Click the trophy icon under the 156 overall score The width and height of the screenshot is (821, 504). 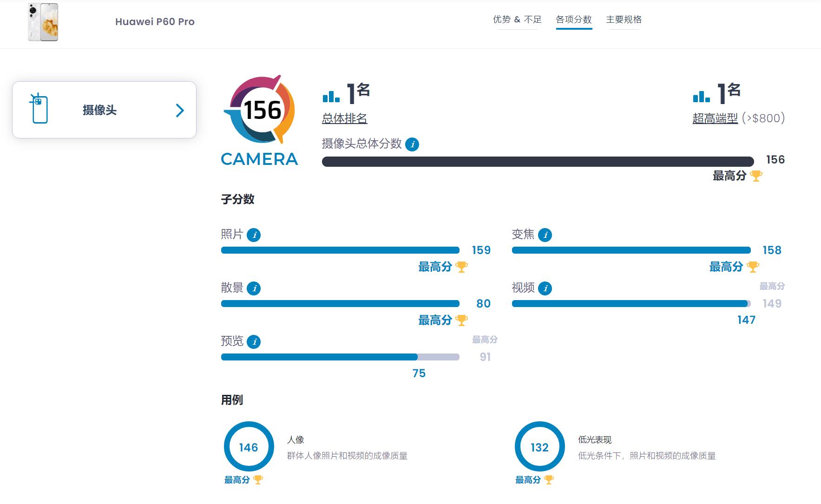pos(756,177)
